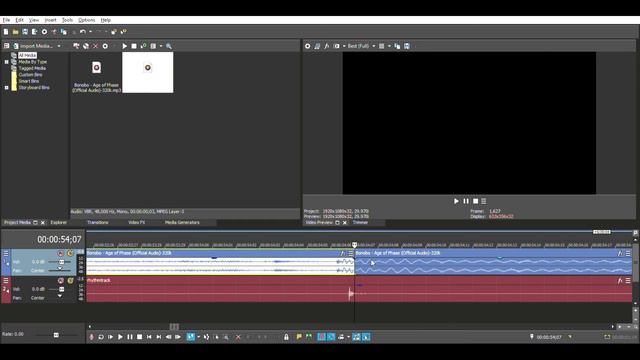
Task: Select Smart Bins in the media tree
Action: pyautogui.click(x=29, y=81)
